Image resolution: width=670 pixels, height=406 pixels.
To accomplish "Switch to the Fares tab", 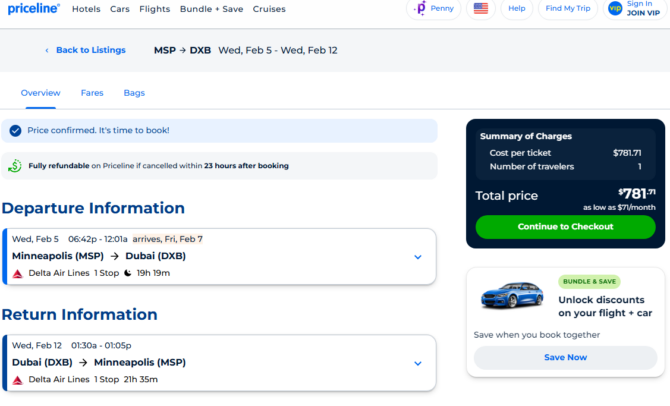I will pyautogui.click(x=92, y=93).
